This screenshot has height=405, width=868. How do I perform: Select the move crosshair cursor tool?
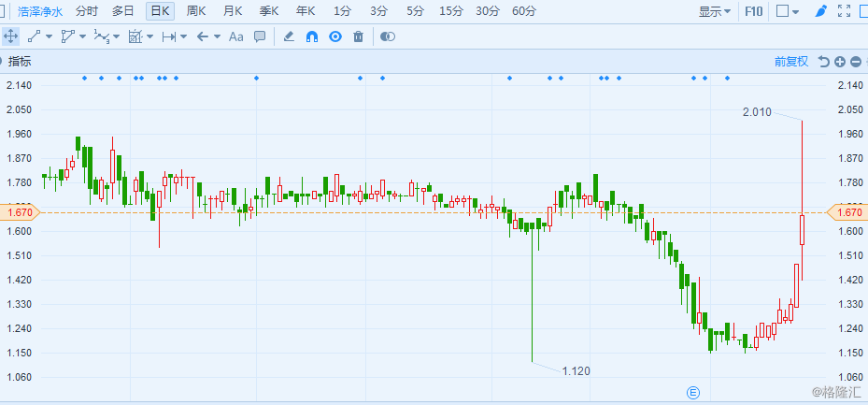point(11,36)
